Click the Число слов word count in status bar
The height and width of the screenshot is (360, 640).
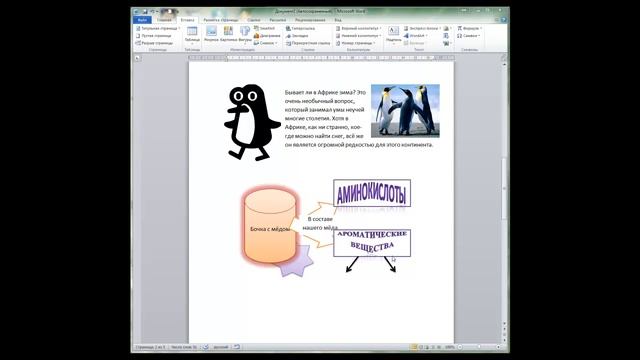pyautogui.click(x=184, y=347)
